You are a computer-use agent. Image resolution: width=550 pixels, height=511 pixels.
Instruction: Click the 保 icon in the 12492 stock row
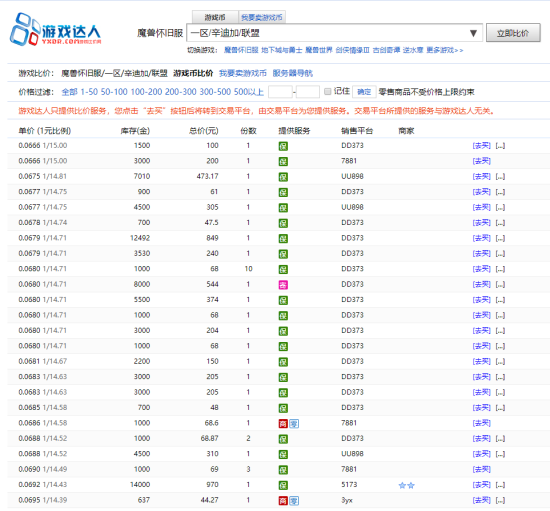(x=283, y=238)
